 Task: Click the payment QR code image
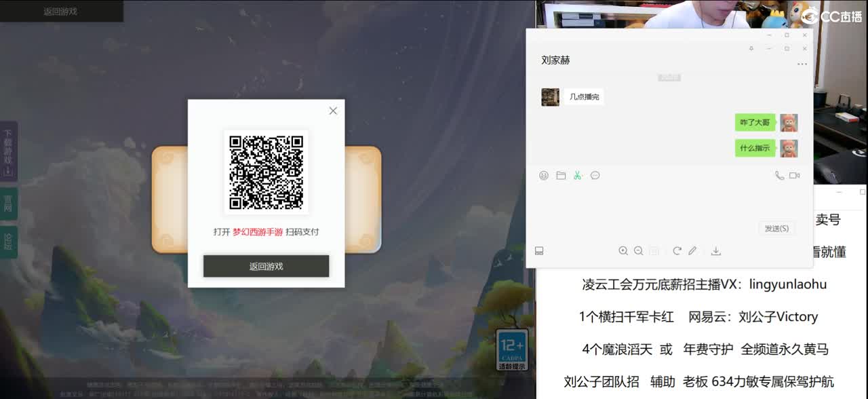point(266,172)
